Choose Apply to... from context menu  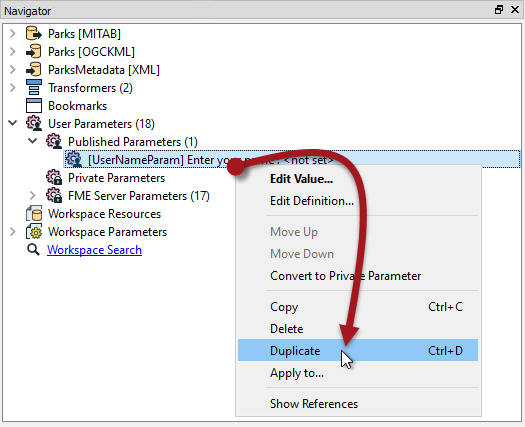pyautogui.click(x=358, y=373)
